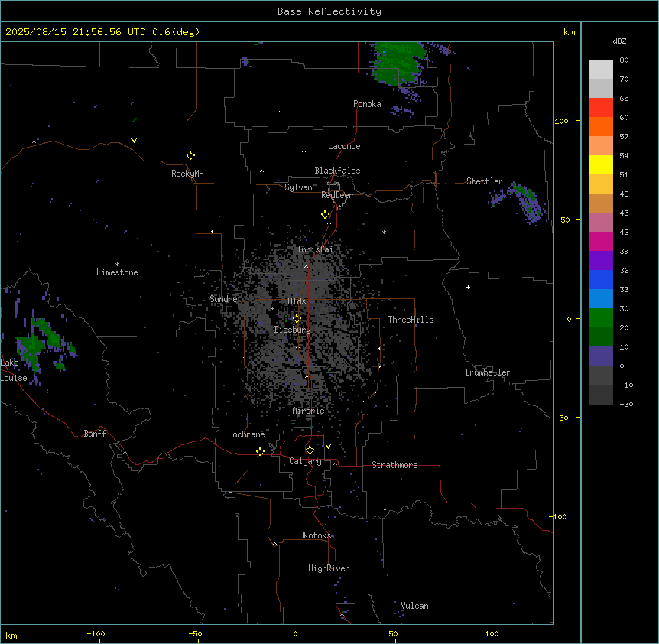Click the km unit label at top right
Viewport: 659px width, 644px height.
coord(569,32)
